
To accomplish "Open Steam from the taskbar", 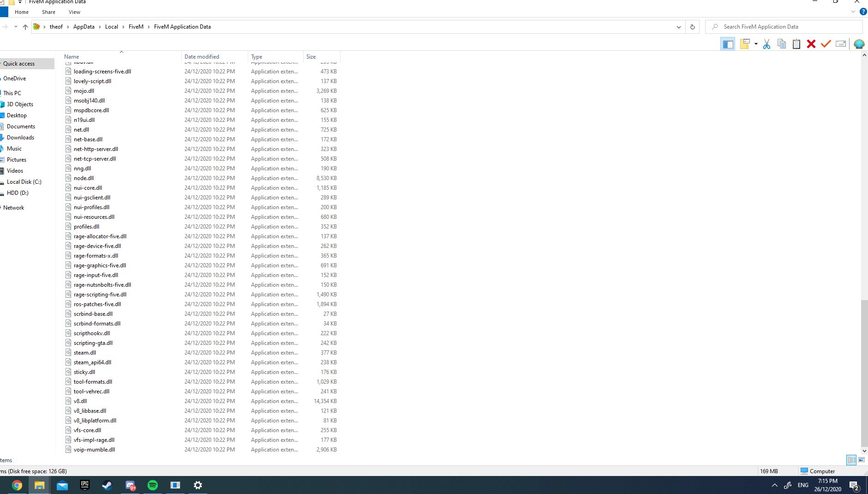I will (107, 485).
